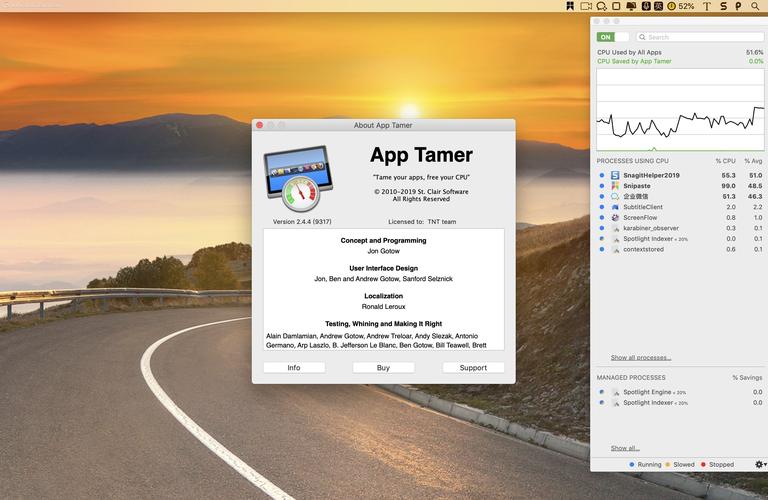Toggle running status dot for ScreenFlow

tap(601, 217)
